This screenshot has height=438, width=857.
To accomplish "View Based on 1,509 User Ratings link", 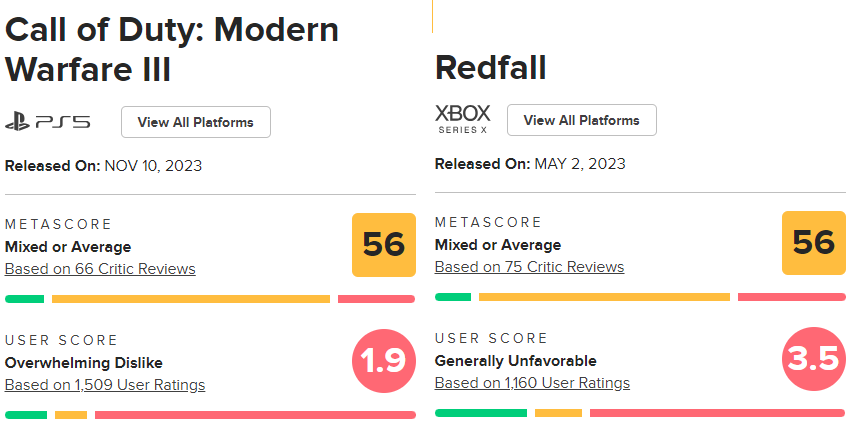I will 105,385.
